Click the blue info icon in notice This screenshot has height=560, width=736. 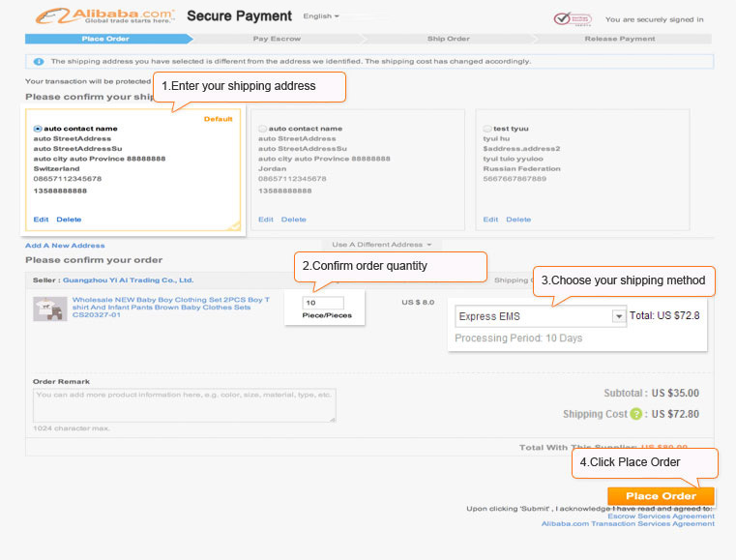pyautogui.click(x=39, y=62)
